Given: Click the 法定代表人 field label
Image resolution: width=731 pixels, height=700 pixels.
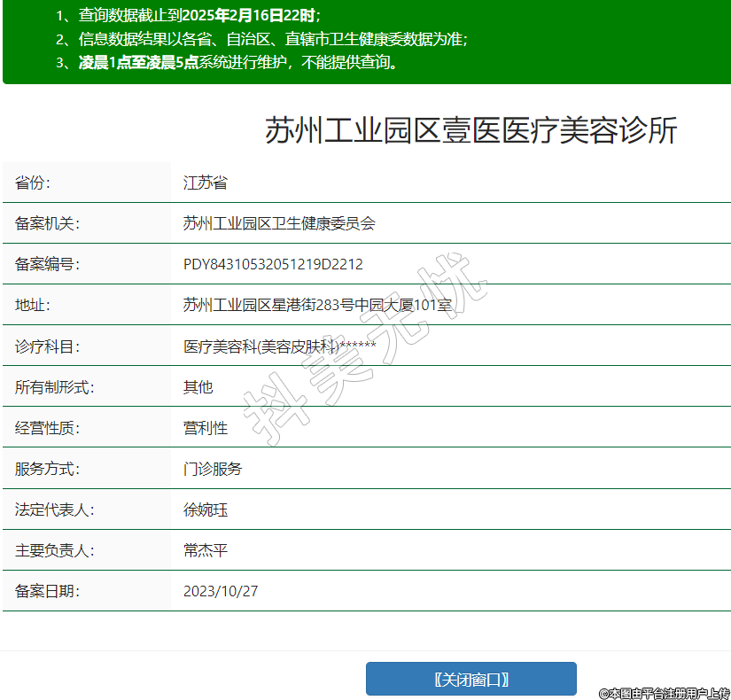Looking at the screenshot, I should (54, 509).
